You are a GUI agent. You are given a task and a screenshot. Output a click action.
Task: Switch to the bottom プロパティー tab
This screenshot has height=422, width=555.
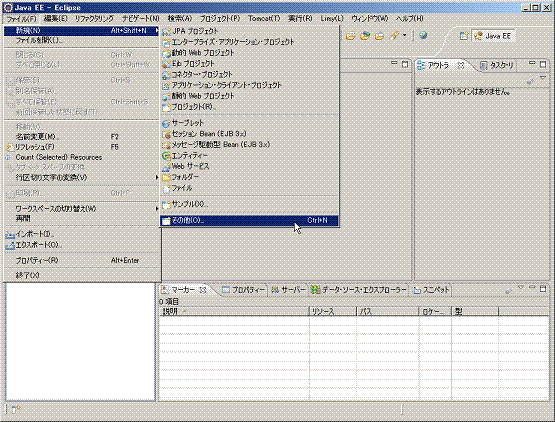[244, 290]
